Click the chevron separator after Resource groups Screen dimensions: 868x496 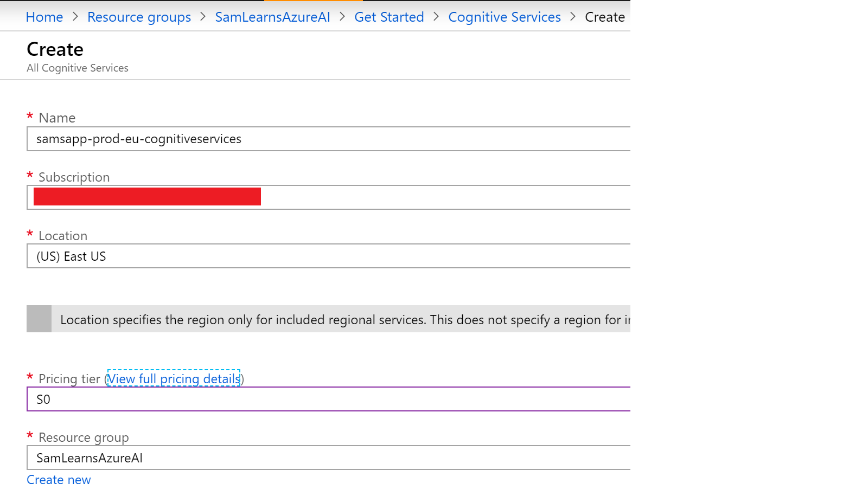203,17
